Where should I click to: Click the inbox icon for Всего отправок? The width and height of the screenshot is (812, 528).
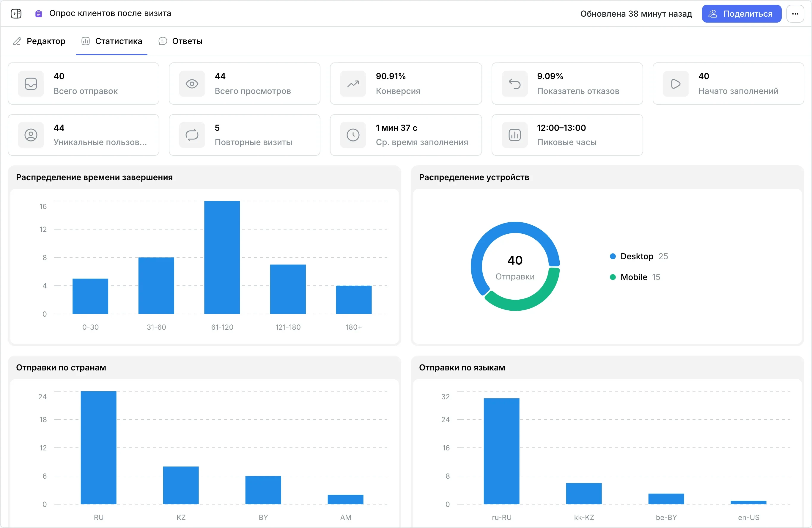point(31,84)
